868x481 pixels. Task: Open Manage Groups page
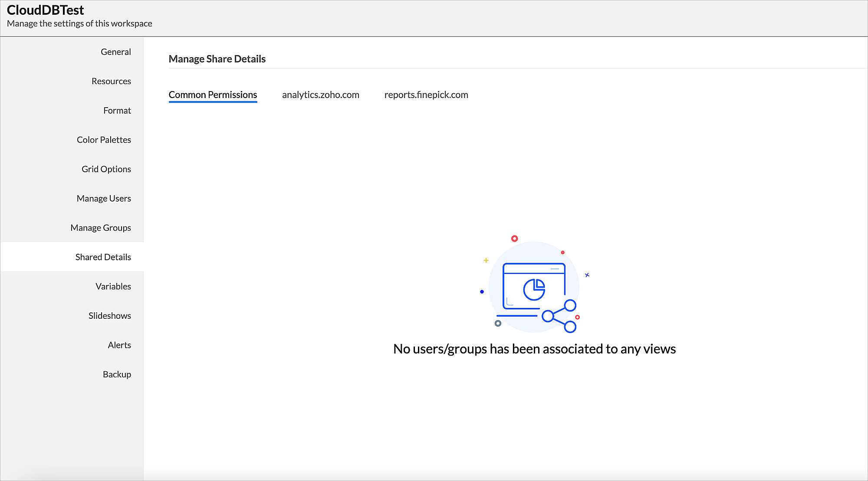click(x=101, y=228)
